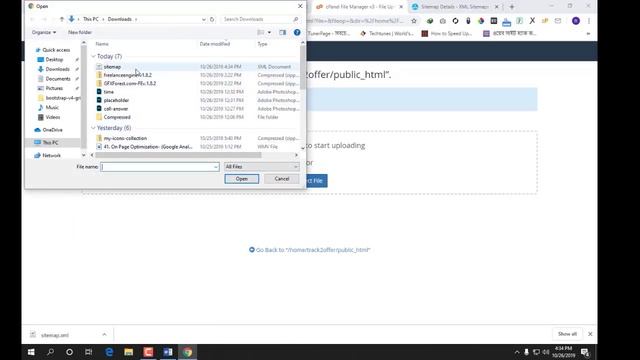The image size is (640, 360).
Task: Click the vertical scrollbar of the file list
Action: click(x=302, y=67)
